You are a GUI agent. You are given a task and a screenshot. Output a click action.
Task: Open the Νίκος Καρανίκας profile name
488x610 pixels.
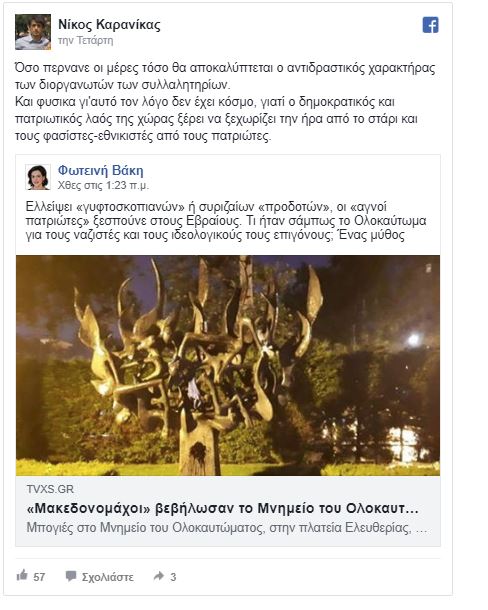point(109,25)
